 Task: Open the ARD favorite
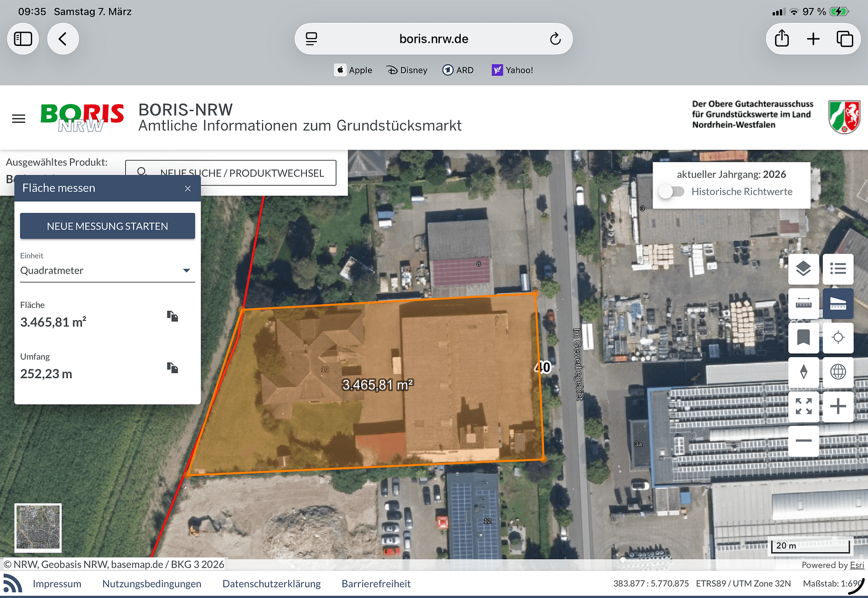click(458, 70)
